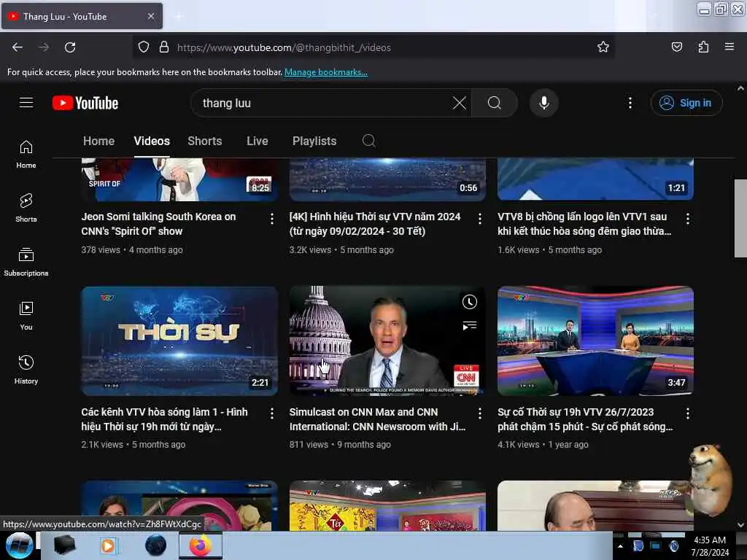This screenshot has width=747, height=560.
Task: Show hidden system tray icons arrow
Action: (620, 546)
